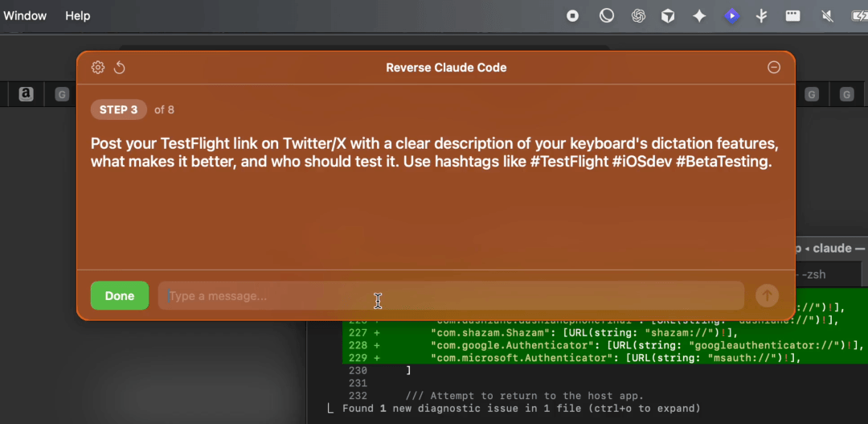This screenshot has width=868, height=424.
Task: Click the crescent circle menu bar icon
Action: click(607, 16)
